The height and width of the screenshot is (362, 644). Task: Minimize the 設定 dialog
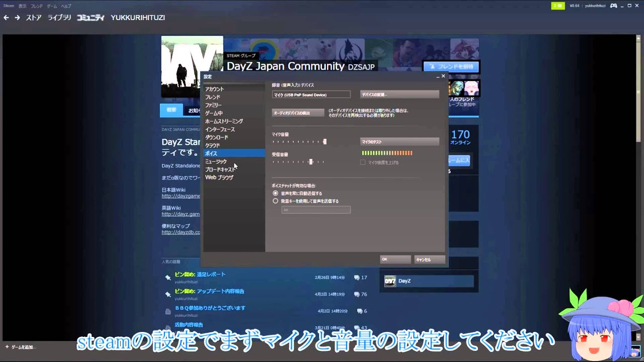coord(438,76)
